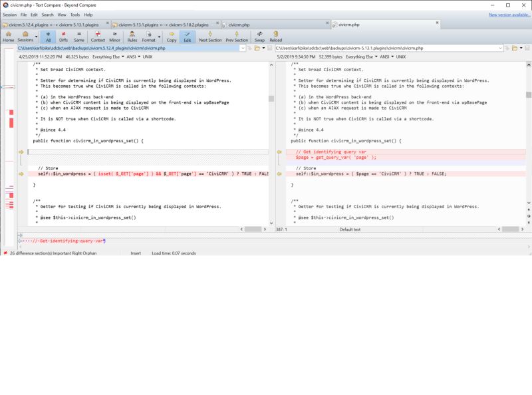Toggle Context display mode

click(x=98, y=37)
